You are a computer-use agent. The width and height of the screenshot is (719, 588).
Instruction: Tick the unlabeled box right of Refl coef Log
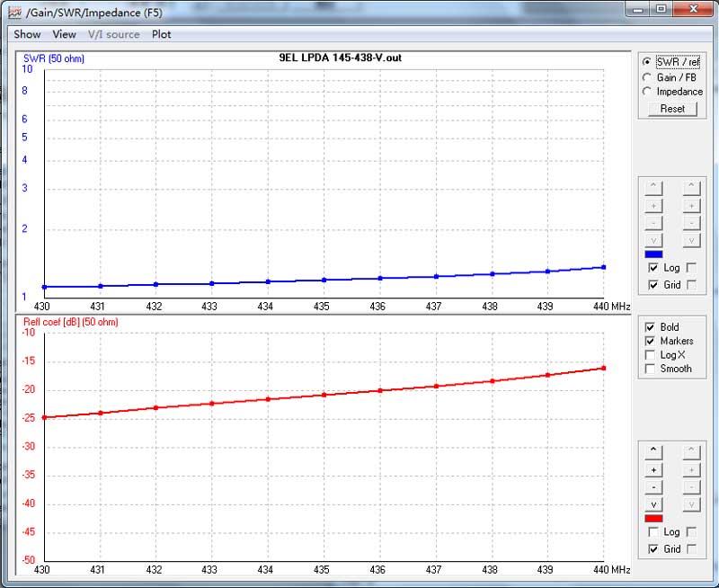coord(691,532)
